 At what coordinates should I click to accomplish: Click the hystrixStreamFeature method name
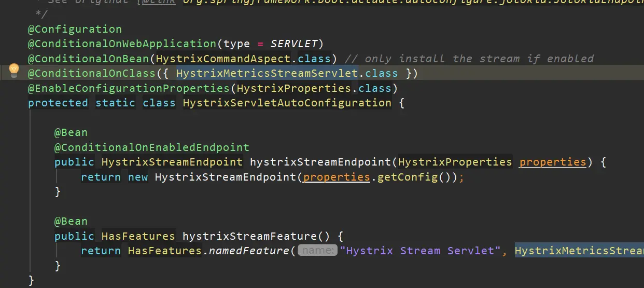click(249, 236)
